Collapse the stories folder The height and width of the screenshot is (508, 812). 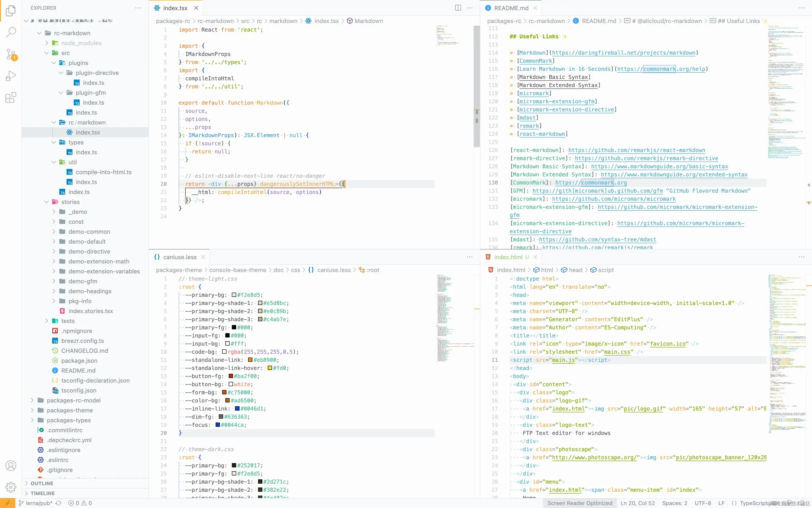(x=70, y=202)
